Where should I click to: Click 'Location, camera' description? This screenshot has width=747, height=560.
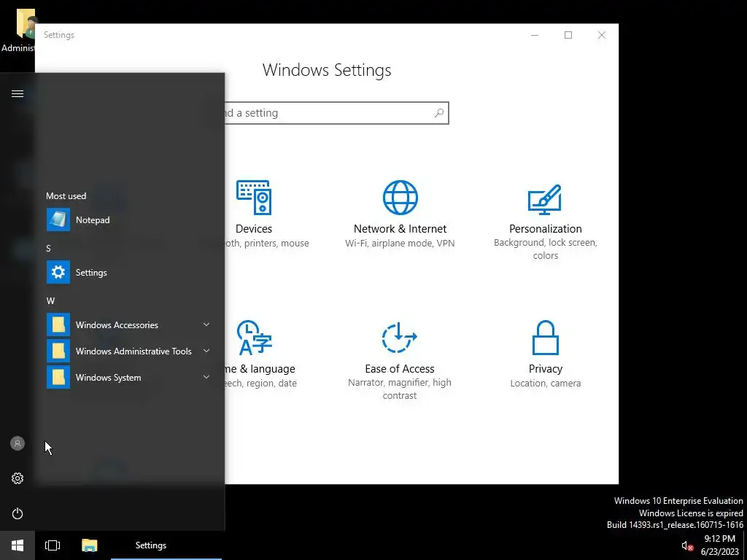tap(546, 383)
